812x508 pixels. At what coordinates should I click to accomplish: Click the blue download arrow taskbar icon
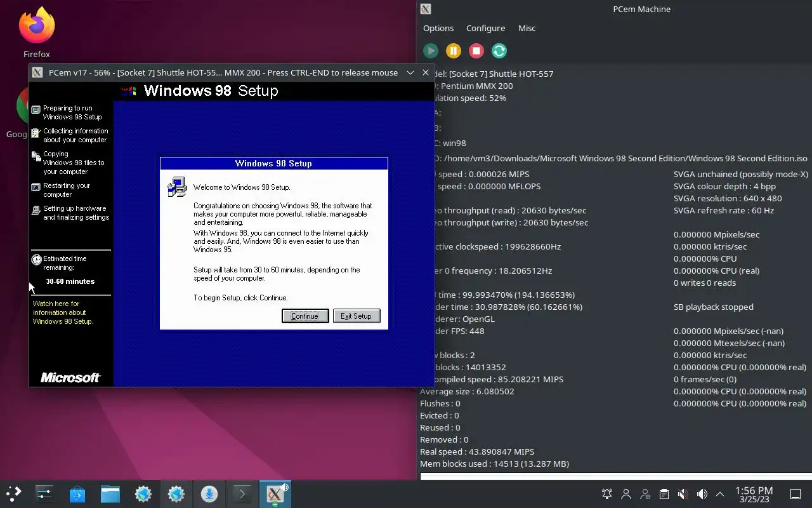(209, 494)
